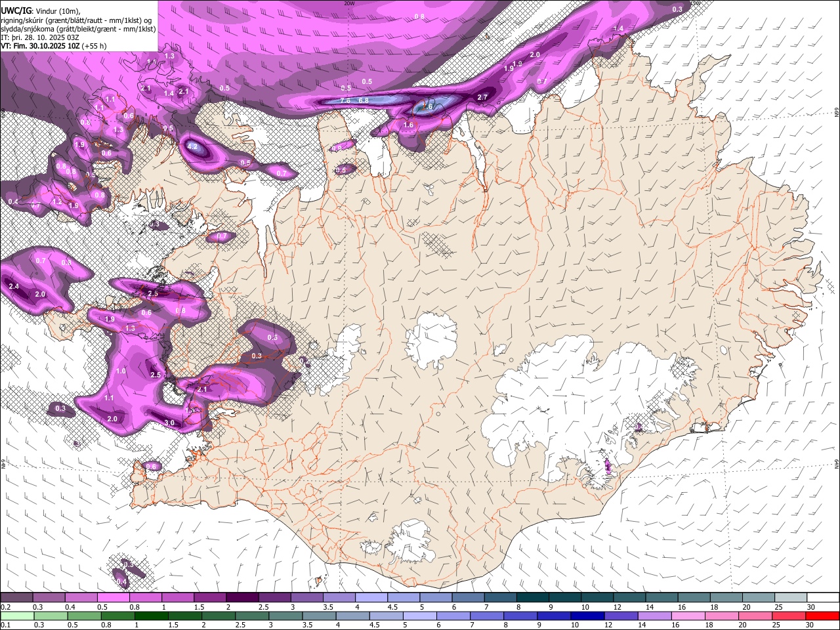Click the 'IT: þri. 28. 10. 2025 03Z' line
This screenshot has height=630, width=840.
(x=40, y=37)
